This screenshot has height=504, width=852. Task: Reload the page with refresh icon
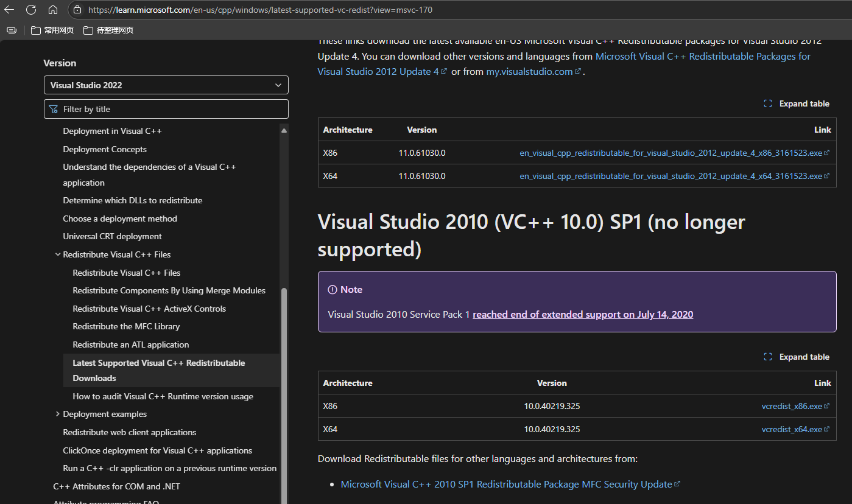(x=31, y=10)
